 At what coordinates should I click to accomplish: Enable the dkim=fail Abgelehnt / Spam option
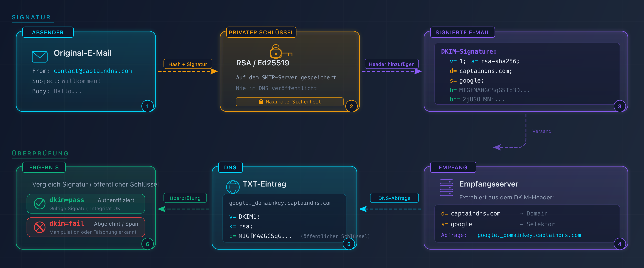point(86,227)
